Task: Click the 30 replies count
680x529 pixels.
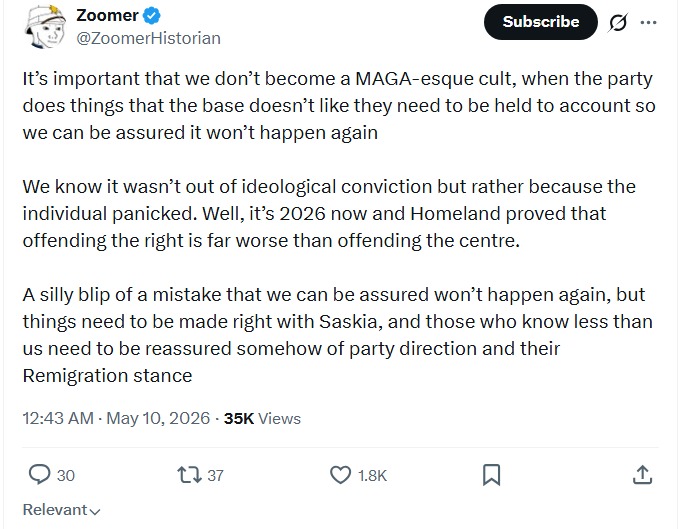Action: pyautogui.click(x=66, y=476)
